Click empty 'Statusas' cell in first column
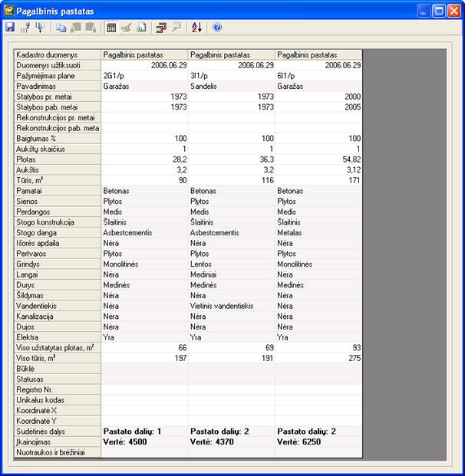Image resolution: width=465 pixels, height=476 pixels. pos(144,379)
